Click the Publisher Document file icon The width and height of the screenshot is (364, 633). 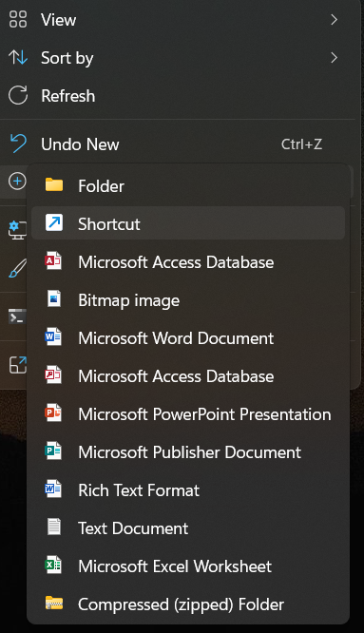pyautogui.click(x=53, y=451)
